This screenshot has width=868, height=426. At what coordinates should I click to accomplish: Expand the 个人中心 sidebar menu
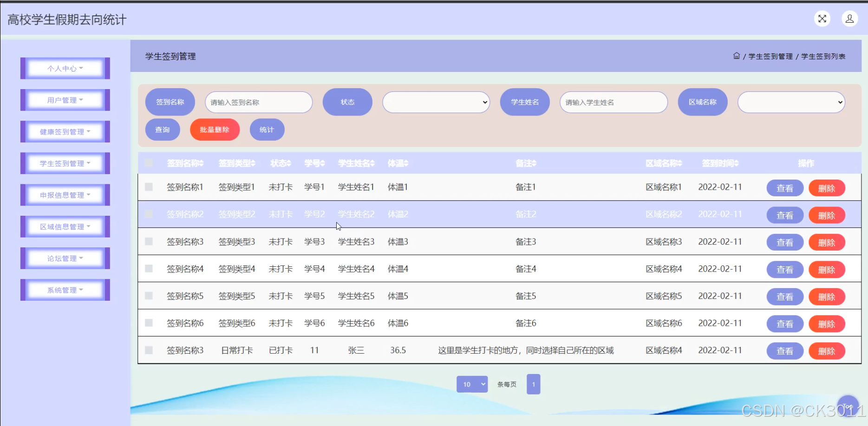click(x=65, y=68)
